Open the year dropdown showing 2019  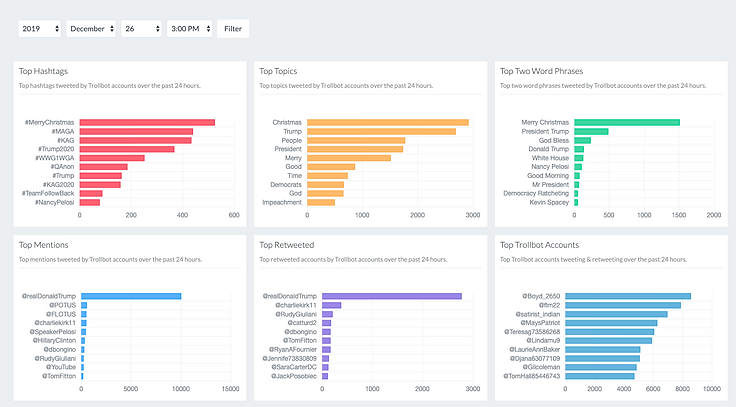[40, 29]
